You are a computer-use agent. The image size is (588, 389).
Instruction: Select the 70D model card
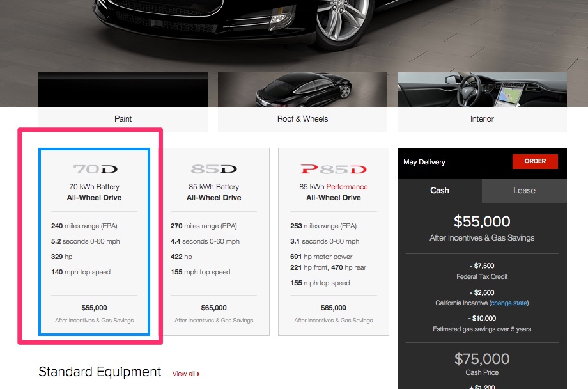point(94,242)
